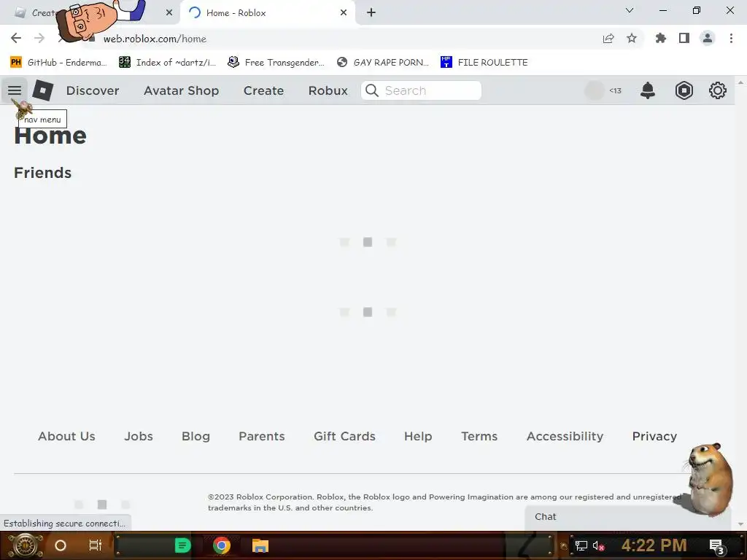Open the Help footer link
Image resolution: width=747 pixels, height=560 pixels.
coord(418,436)
